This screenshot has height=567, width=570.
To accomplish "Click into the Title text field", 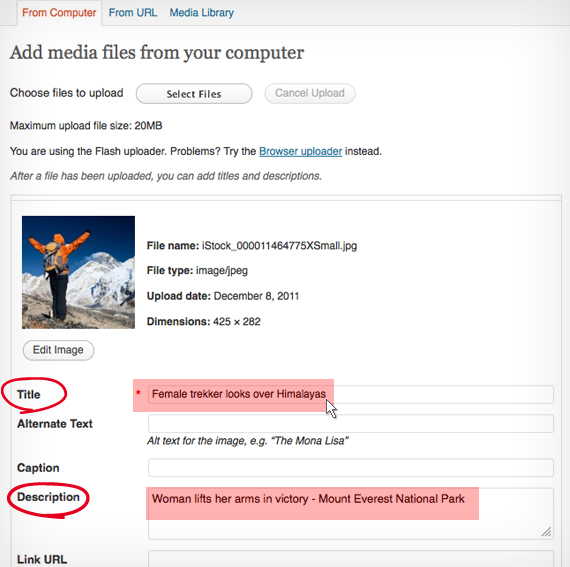I will [x=351, y=394].
